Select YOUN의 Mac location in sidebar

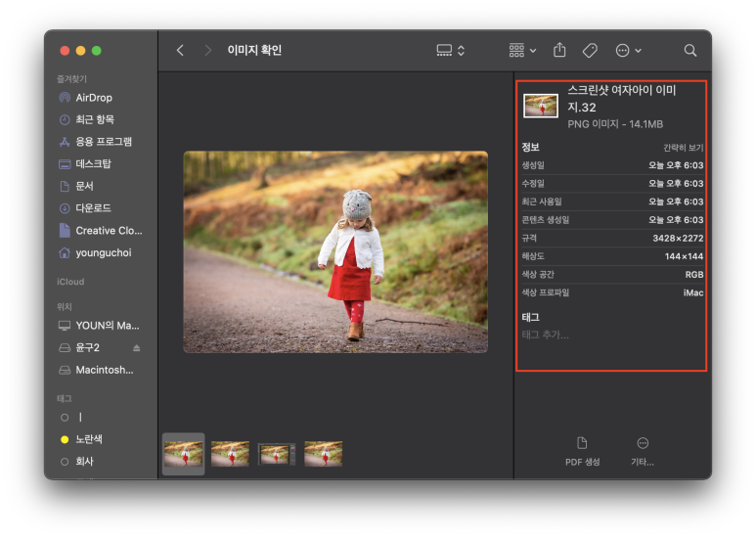click(x=99, y=326)
